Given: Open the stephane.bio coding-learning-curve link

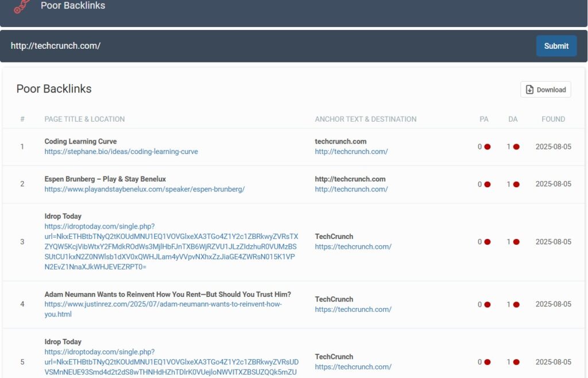Looking at the screenshot, I should tap(121, 152).
